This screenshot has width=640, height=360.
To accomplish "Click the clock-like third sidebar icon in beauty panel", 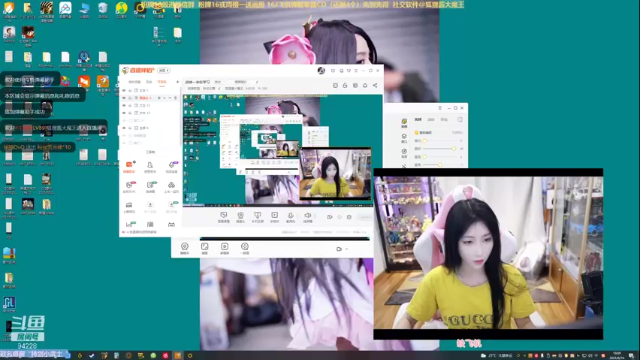I will click(x=404, y=153).
